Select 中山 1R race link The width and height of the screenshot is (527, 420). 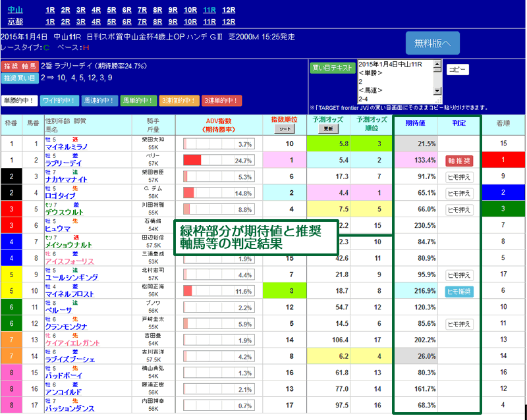pyautogui.click(x=50, y=10)
